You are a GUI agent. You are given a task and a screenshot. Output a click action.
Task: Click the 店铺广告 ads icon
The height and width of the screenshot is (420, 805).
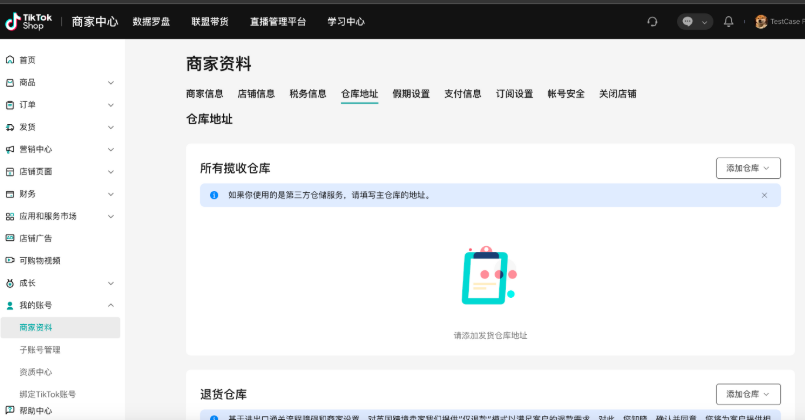(x=10, y=238)
